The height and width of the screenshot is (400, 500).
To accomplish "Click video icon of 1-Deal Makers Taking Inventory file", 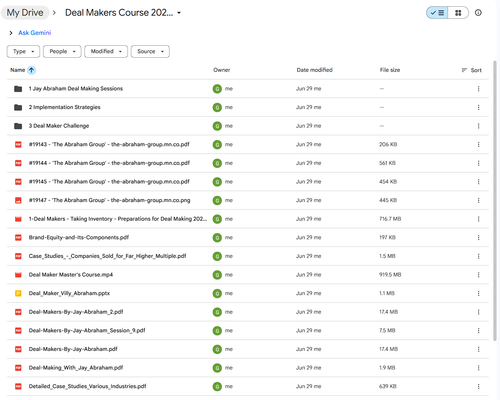I will [18, 219].
